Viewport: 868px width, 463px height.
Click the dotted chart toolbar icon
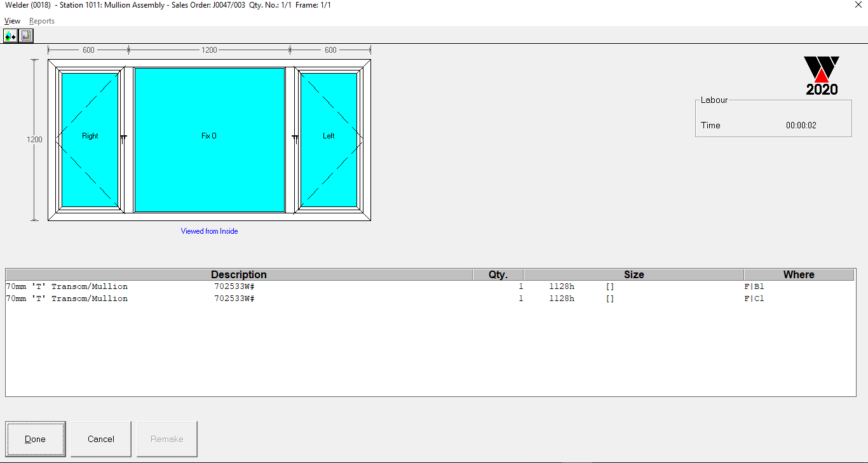point(25,36)
